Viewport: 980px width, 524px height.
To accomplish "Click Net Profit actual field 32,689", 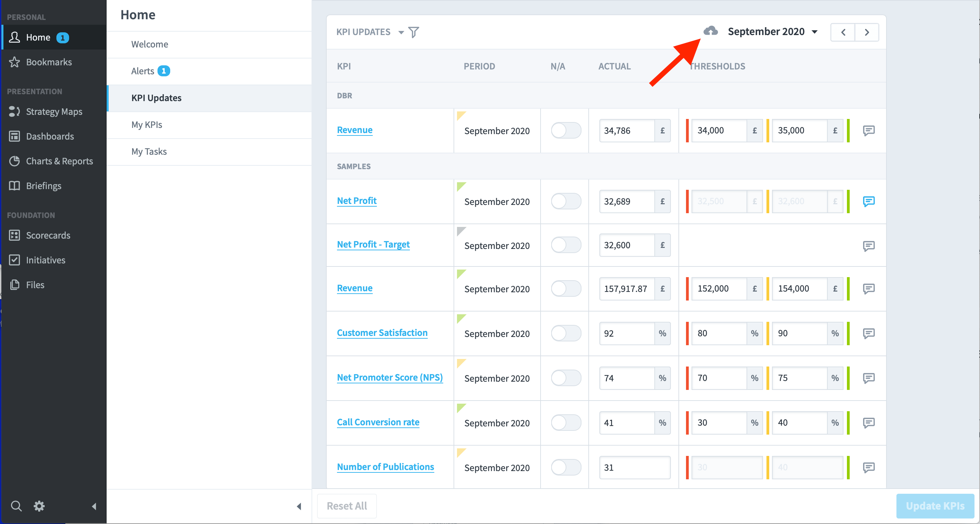I will (x=627, y=201).
